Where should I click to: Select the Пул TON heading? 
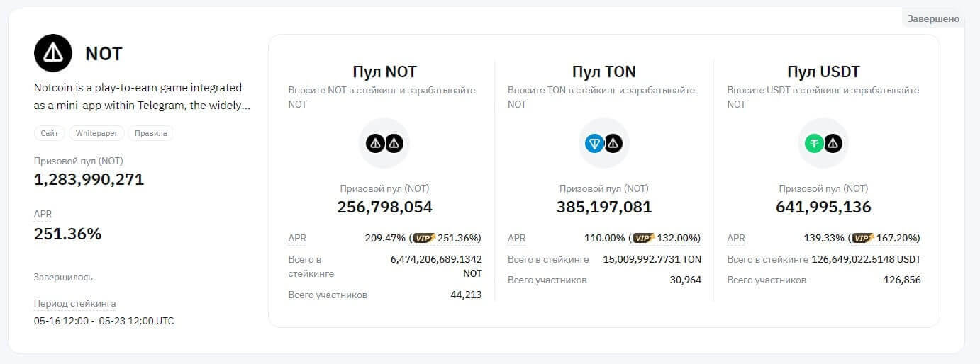click(x=603, y=72)
